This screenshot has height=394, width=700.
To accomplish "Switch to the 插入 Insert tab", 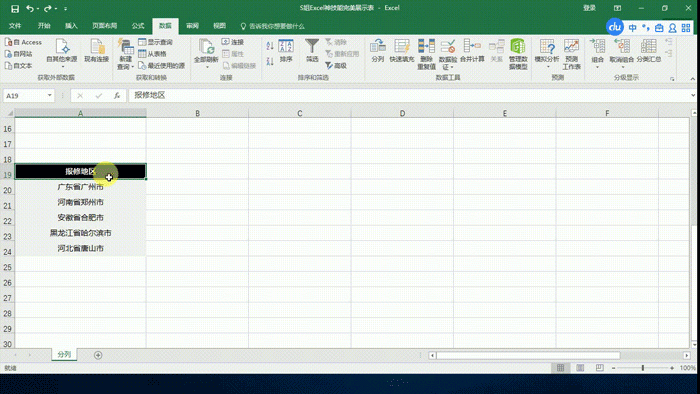I will (71, 26).
